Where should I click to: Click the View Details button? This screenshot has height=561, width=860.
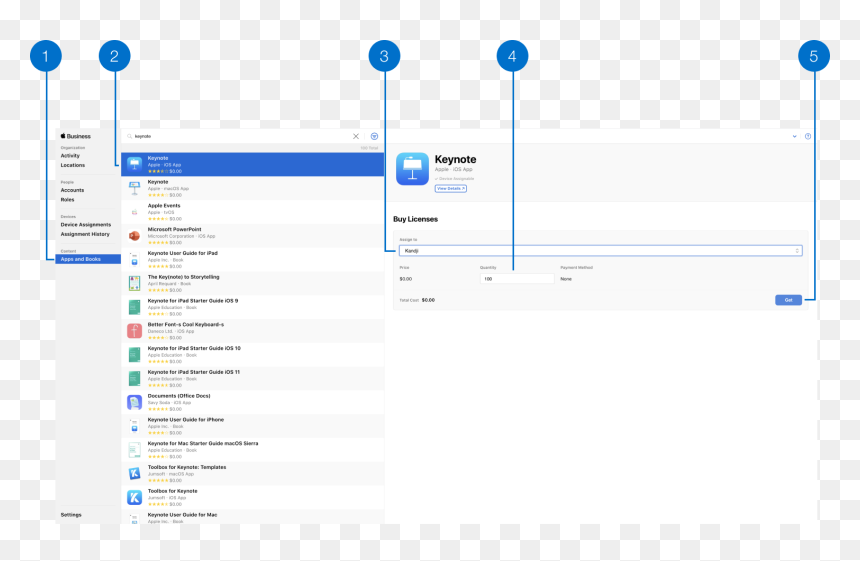point(451,189)
